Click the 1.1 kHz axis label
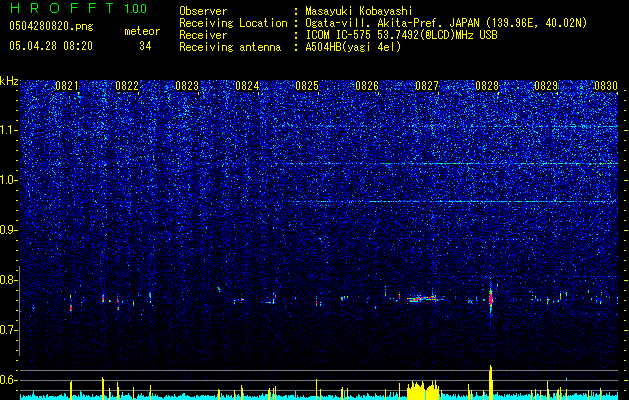Image resolution: width=629 pixels, height=400 pixels. pyautogui.click(x=9, y=130)
